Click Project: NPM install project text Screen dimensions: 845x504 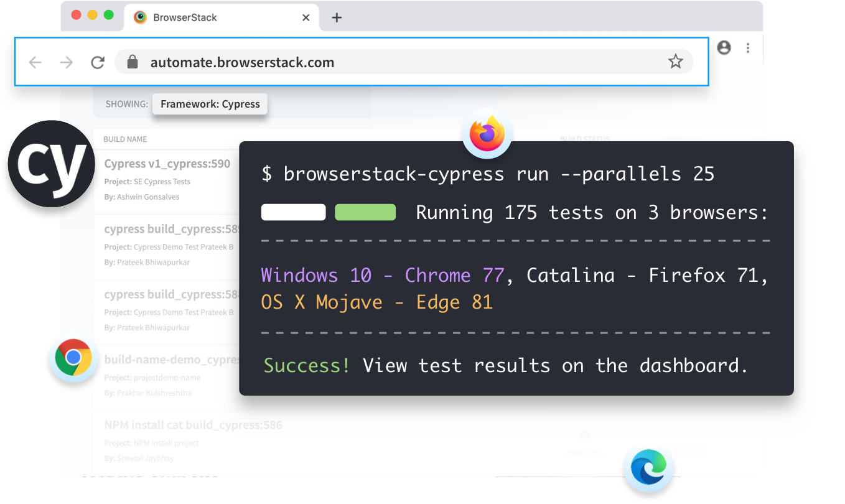point(151,443)
